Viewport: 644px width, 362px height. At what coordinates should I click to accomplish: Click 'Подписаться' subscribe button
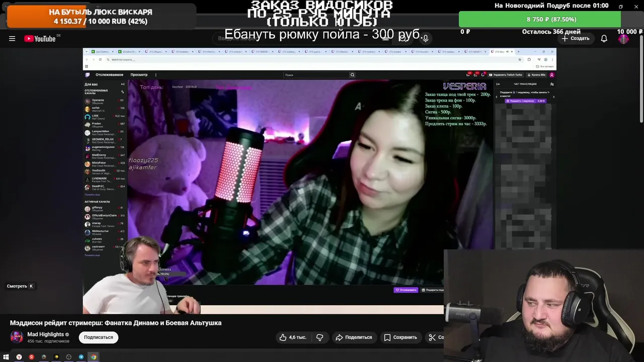[x=98, y=337]
